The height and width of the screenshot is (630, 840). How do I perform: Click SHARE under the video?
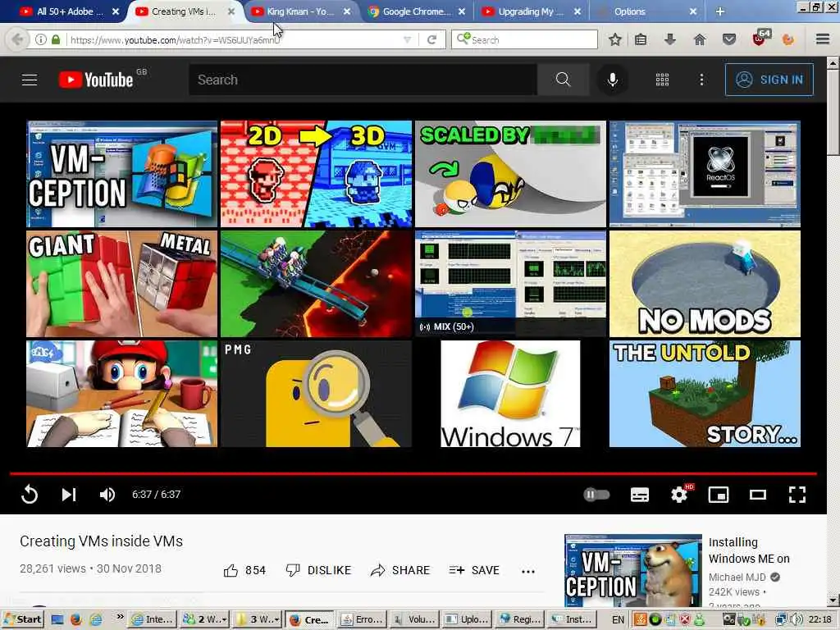pos(400,570)
